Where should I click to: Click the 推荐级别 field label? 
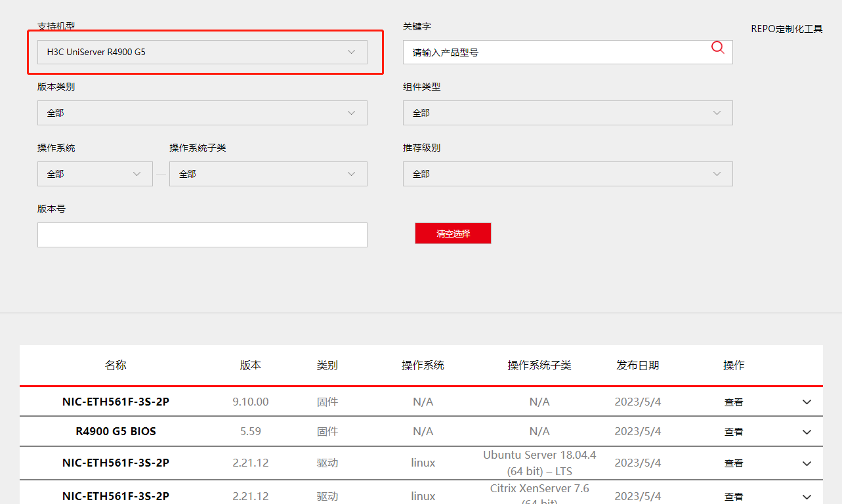click(421, 148)
